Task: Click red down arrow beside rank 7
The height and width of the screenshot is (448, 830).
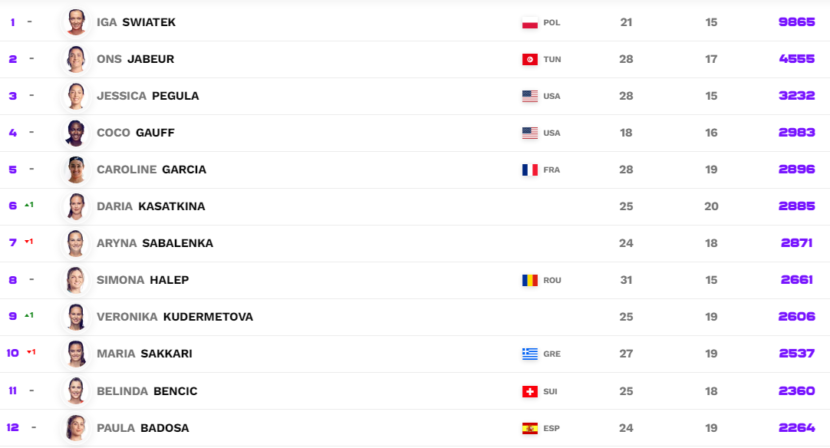Action: (x=27, y=241)
